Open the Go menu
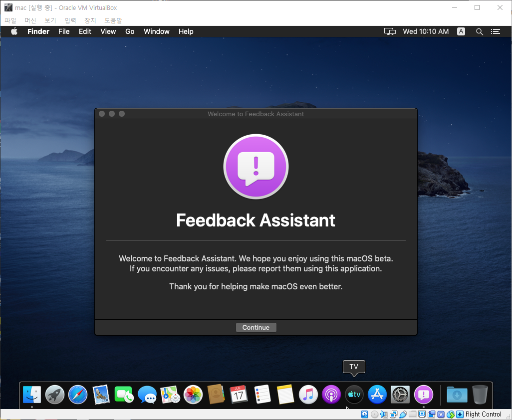This screenshot has width=512, height=420. (130, 31)
